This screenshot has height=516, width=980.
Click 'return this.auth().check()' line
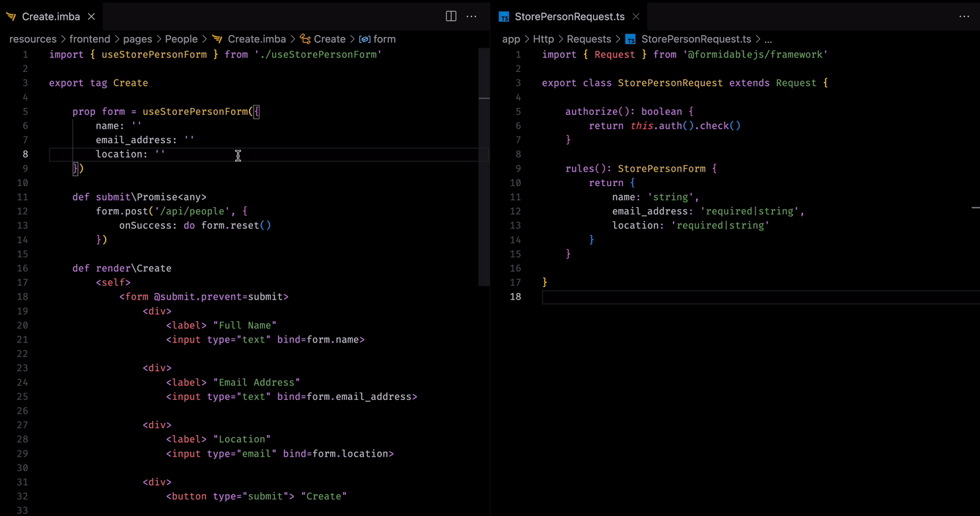[x=665, y=126]
